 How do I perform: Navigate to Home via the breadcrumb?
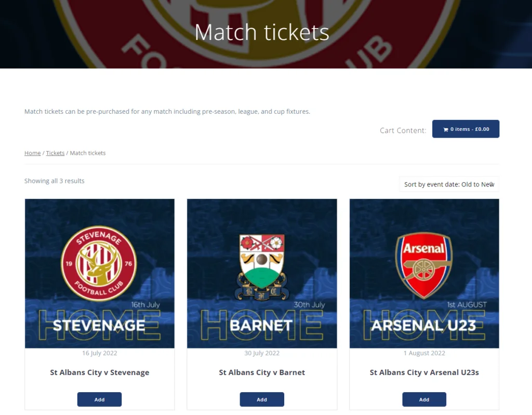click(x=32, y=153)
